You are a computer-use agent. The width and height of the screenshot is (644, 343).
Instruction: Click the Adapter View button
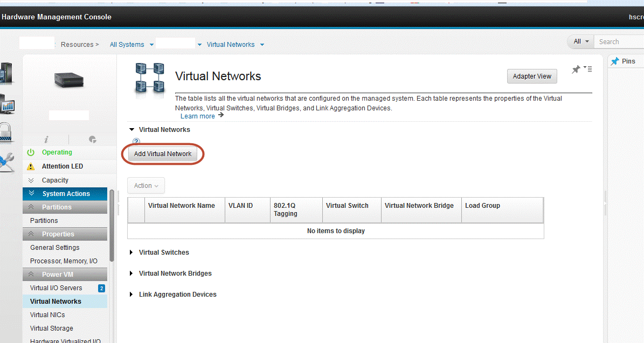pos(532,76)
